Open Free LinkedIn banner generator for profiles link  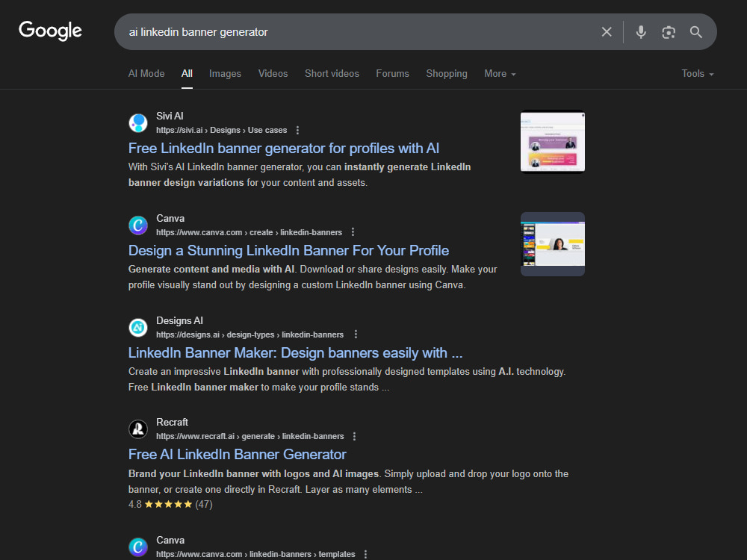pyautogui.click(x=283, y=148)
